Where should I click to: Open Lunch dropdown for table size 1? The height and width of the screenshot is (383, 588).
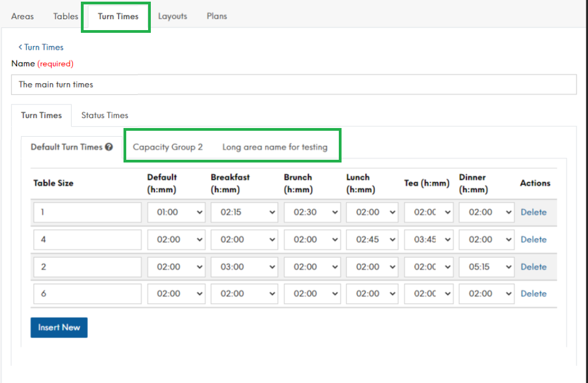pyautogui.click(x=372, y=212)
